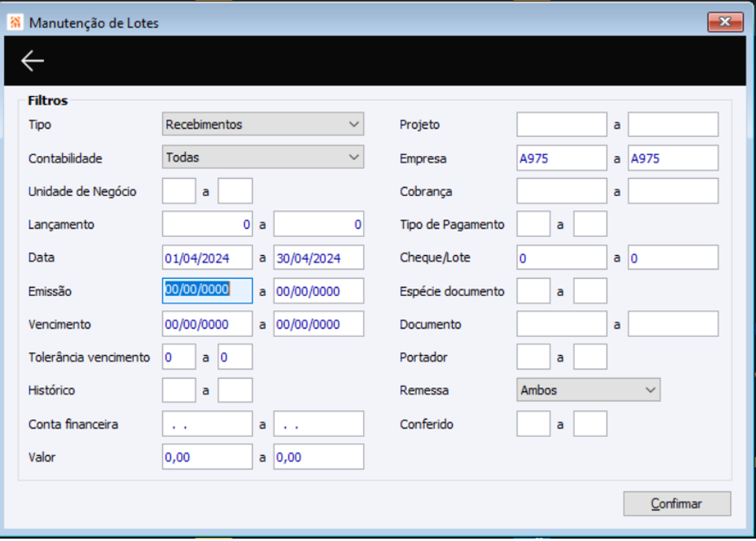Click the Unidade de Negócio label
The width and height of the screenshot is (756, 541).
pyautogui.click(x=82, y=191)
